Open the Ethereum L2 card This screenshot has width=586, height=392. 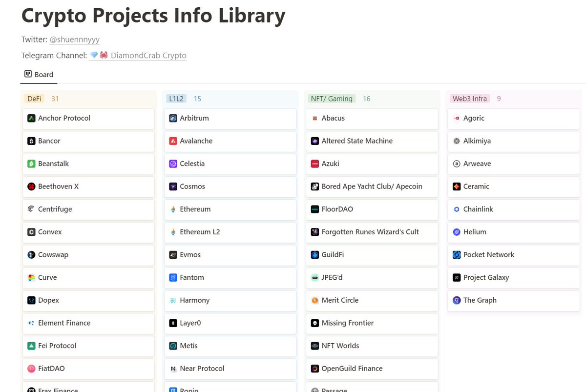230,232
